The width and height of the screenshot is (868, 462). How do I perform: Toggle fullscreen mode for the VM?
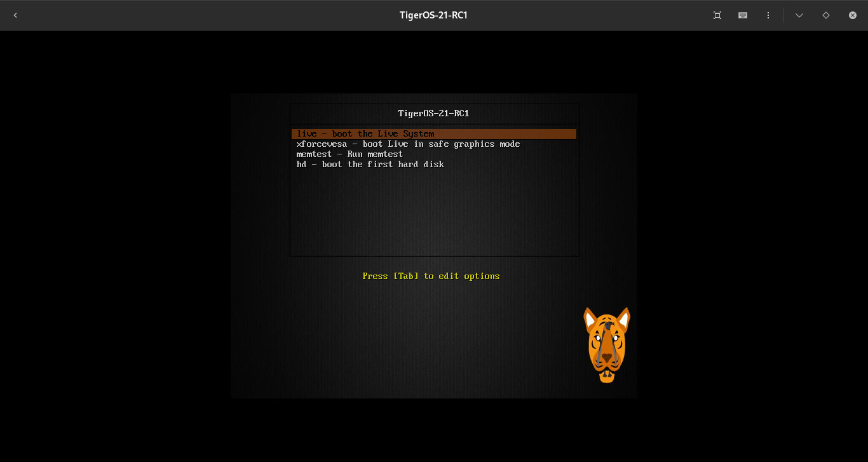click(x=717, y=15)
